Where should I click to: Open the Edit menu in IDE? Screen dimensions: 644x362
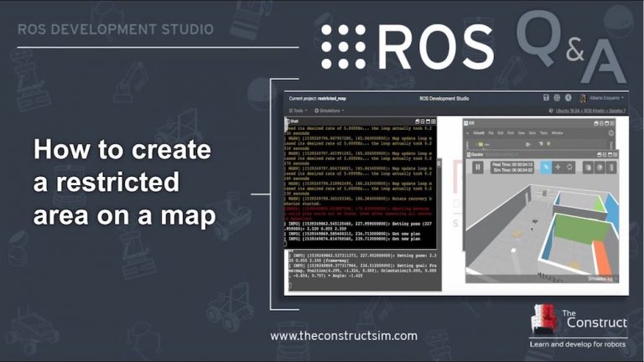click(501, 133)
